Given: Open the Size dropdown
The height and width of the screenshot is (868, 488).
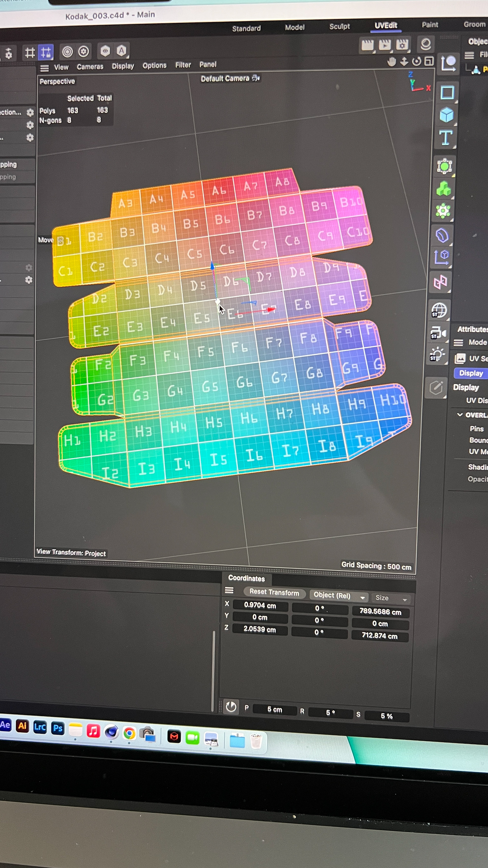Looking at the screenshot, I should click(391, 598).
